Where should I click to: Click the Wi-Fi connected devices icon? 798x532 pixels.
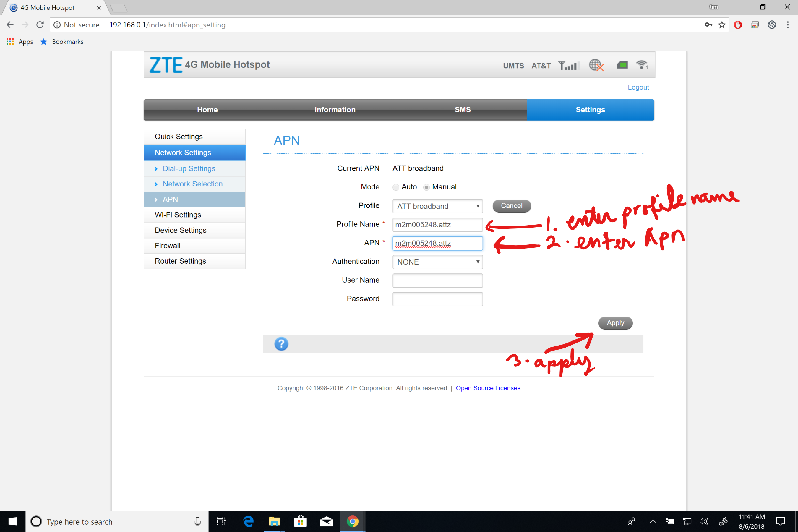(642, 65)
